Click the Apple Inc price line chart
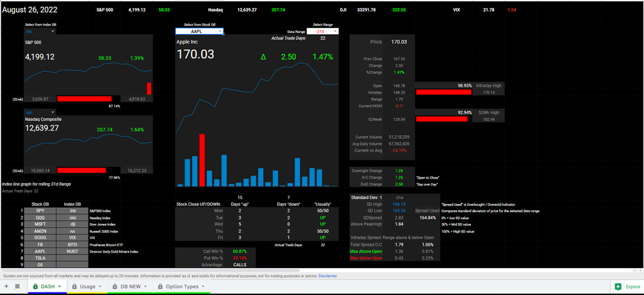 (x=257, y=99)
